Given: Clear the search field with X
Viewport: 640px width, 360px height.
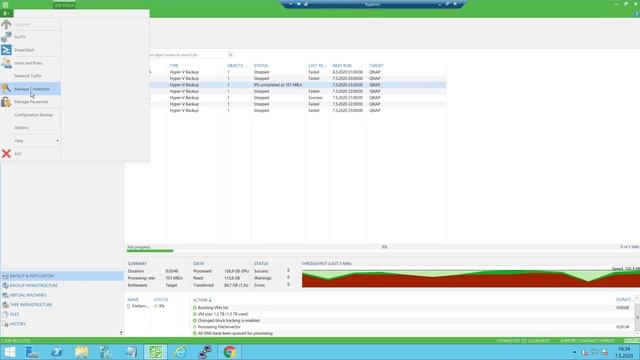Looking at the screenshot, I should [x=230, y=55].
